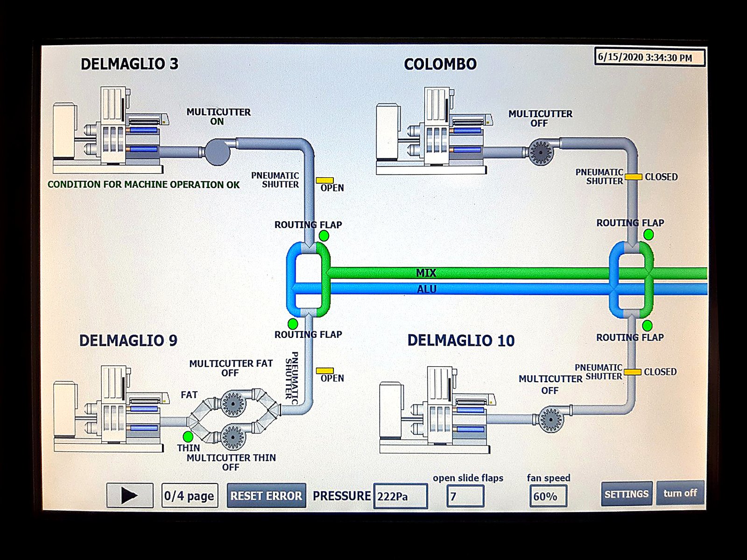Click the Delmaglio 3 machine graphic
This screenshot has width=747, height=560.
(111, 130)
